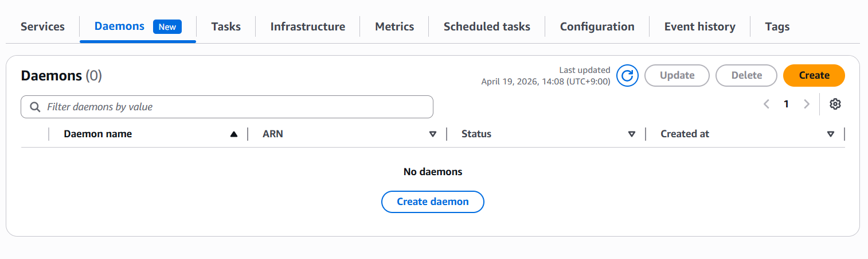Open table preferences gear icon

(x=835, y=104)
